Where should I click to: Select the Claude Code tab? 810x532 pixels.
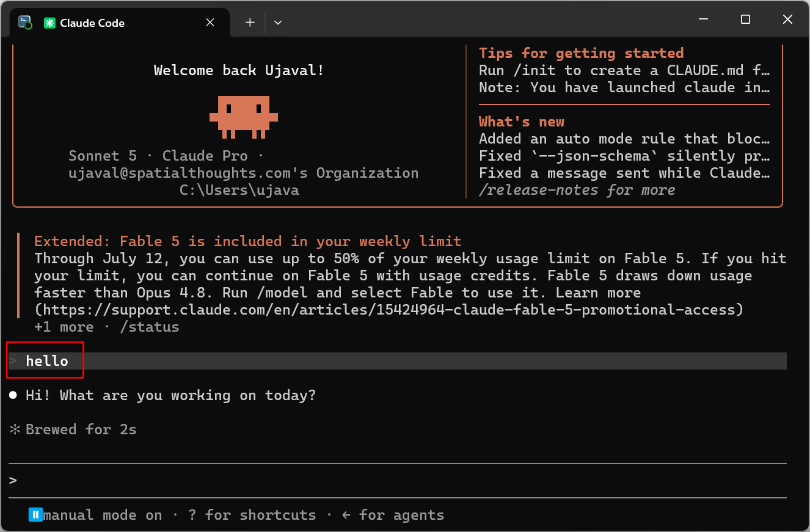(120, 23)
